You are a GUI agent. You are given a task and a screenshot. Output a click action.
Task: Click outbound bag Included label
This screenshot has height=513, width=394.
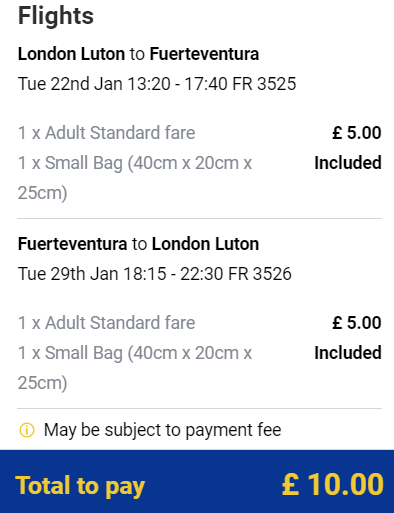[348, 163]
